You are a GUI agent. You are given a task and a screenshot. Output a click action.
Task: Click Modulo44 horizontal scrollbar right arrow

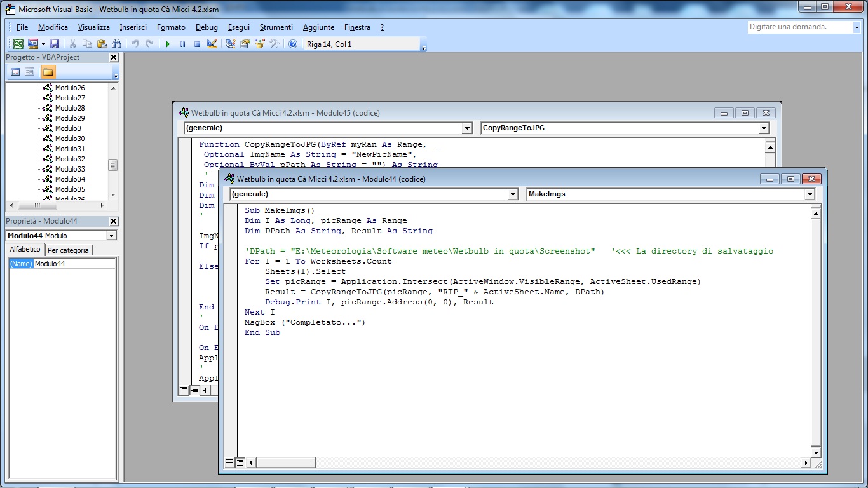806,463
